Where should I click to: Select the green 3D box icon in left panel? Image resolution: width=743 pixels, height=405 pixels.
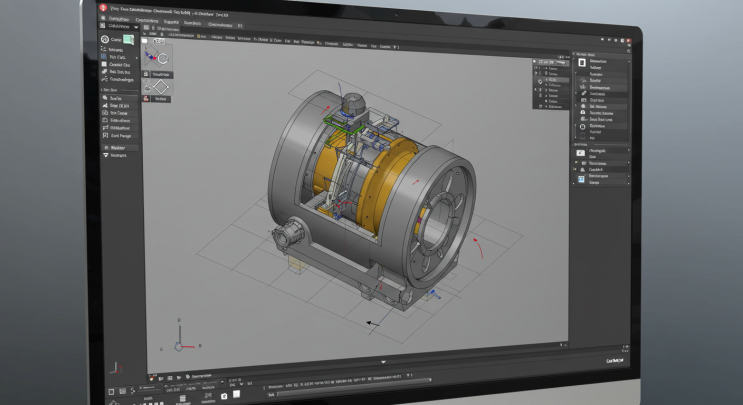[128, 40]
